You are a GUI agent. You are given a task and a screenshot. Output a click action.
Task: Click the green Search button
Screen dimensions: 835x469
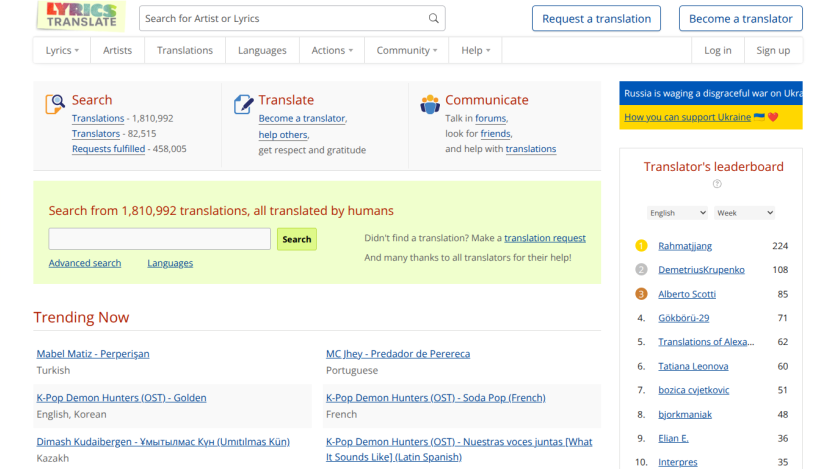tap(297, 239)
